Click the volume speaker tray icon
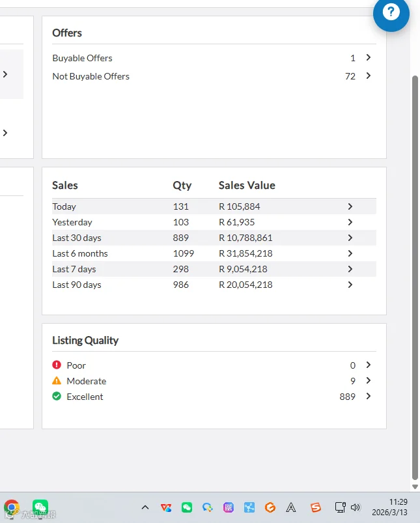 tap(356, 507)
